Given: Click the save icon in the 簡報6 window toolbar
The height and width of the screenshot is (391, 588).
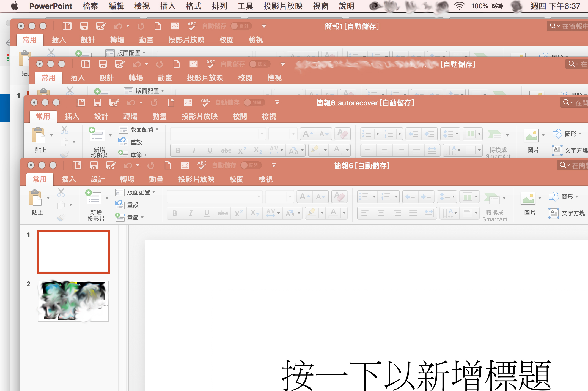Looking at the screenshot, I should 94,165.
